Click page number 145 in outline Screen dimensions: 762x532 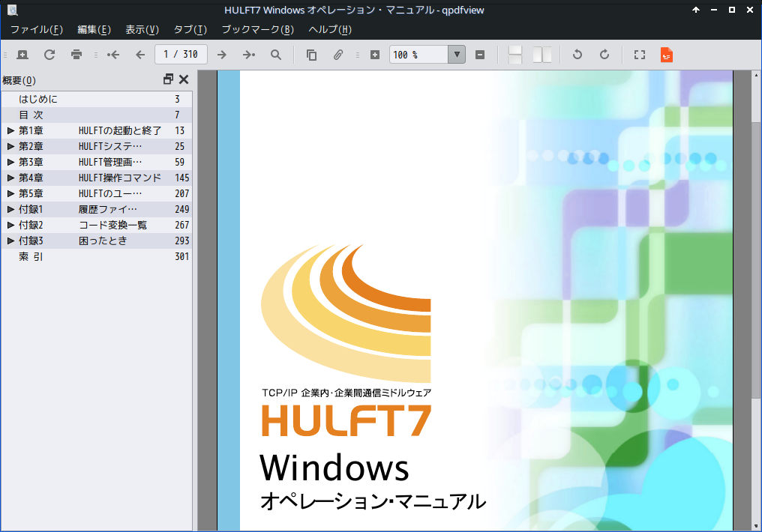coord(181,178)
